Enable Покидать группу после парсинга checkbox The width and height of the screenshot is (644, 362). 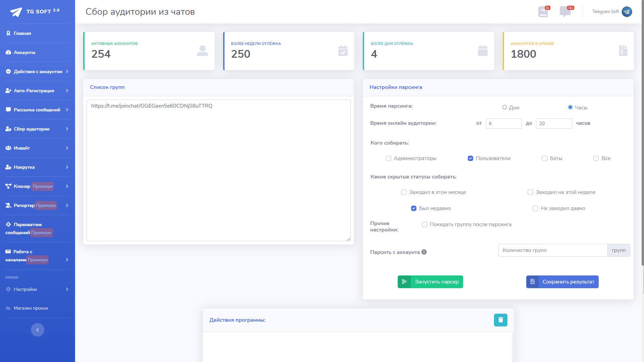coord(425,224)
